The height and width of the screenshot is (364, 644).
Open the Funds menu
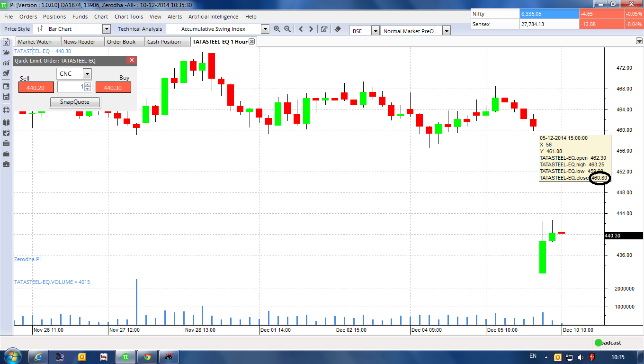click(80, 17)
